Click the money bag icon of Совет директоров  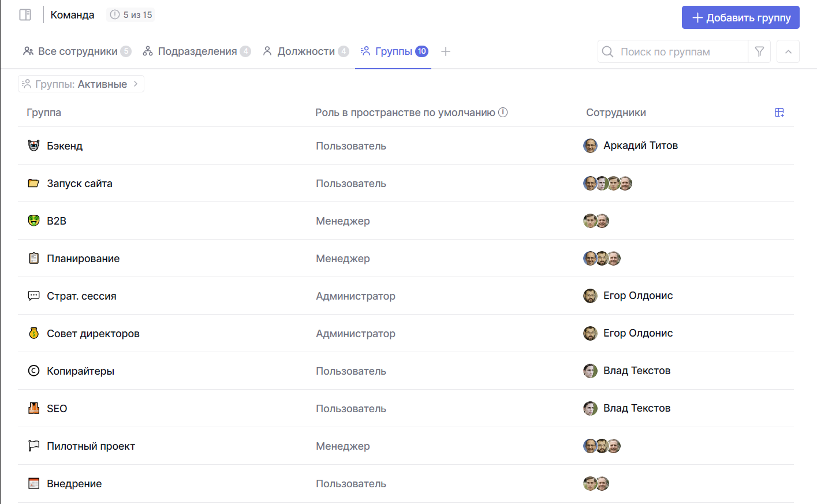point(34,333)
